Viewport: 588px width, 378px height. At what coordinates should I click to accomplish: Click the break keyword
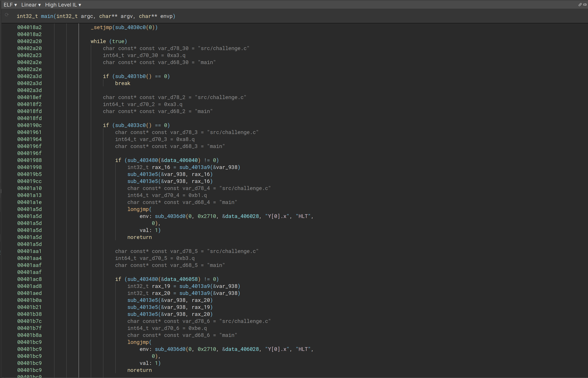(123, 83)
